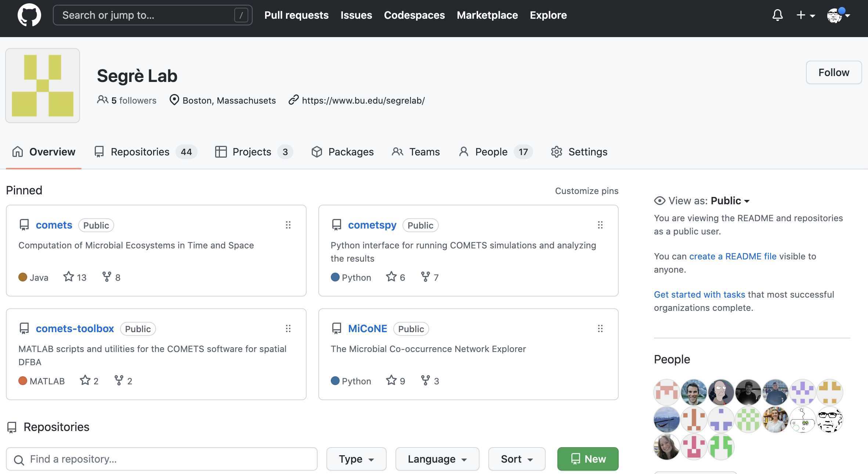Open Marketplace in top navigation
This screenshot has height=474, width=868.
tap(487, 15)
